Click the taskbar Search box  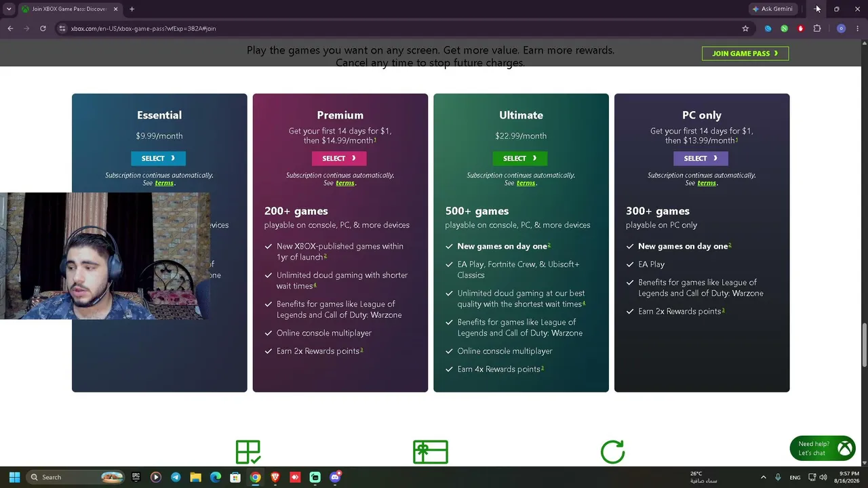[x=76, y=477]
